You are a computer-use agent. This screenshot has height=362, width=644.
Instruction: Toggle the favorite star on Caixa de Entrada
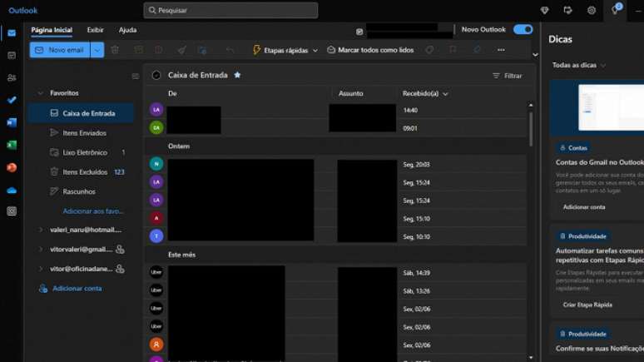[237, 75]
